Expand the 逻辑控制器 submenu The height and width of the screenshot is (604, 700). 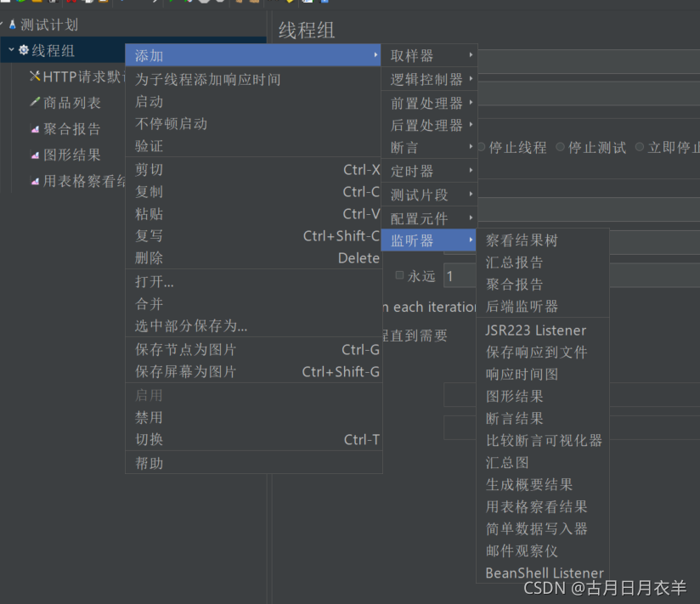click(x=430, y=79)
